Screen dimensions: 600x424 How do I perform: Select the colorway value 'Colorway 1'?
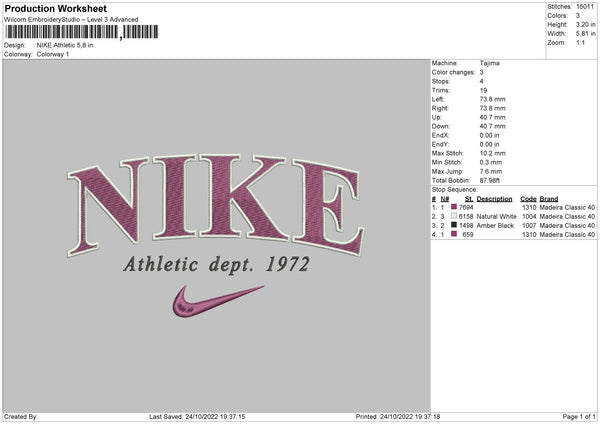53,54
